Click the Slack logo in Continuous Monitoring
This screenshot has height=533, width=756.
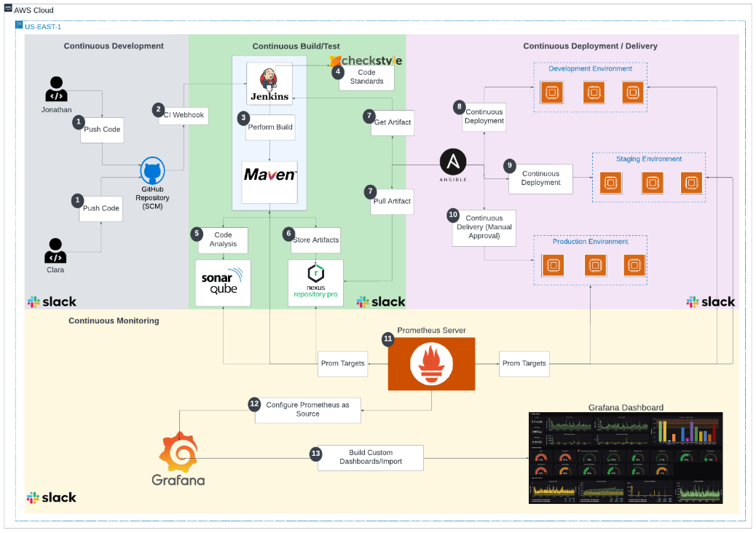pyautogui.click(x=51, y=497)
